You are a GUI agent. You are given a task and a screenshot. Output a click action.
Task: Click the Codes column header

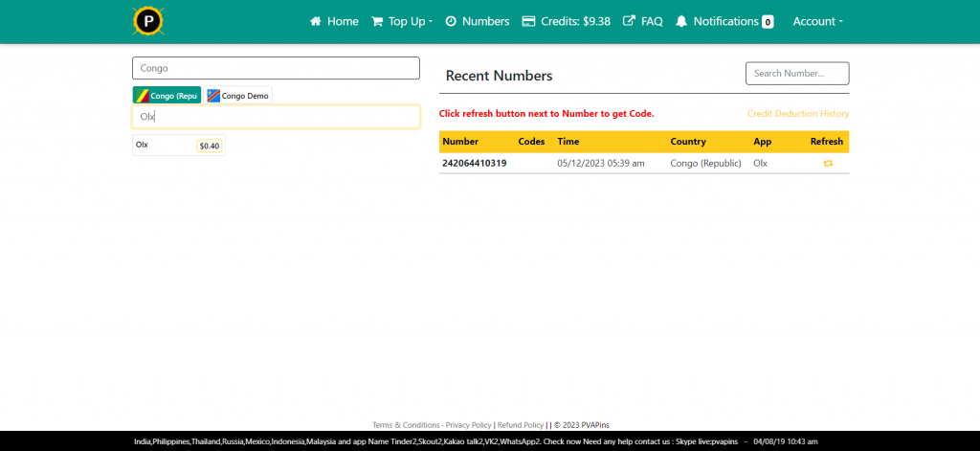pos(532,142)
